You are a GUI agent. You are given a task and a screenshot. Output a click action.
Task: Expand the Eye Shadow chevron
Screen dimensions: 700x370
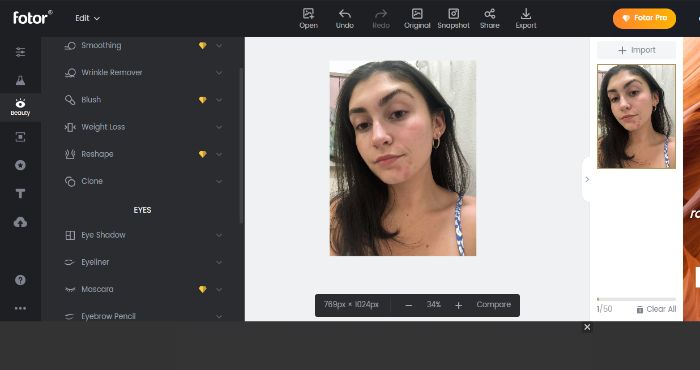click(x=219, y=235)
